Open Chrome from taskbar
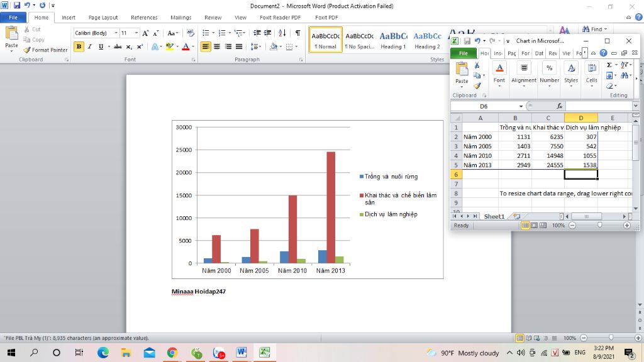Viewport: 644px width, 362px height. 172,353
